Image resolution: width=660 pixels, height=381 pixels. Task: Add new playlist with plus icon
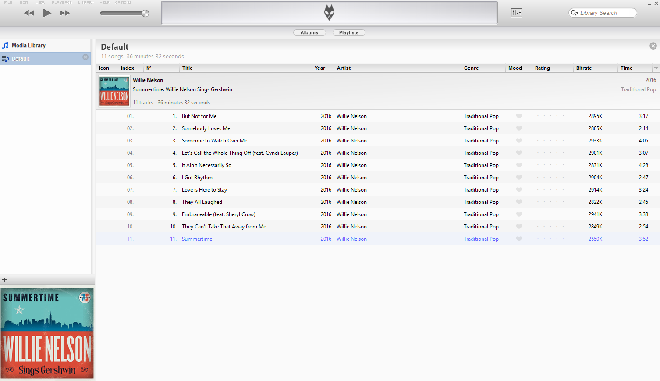pyautogui.click(x=5, y=280)
